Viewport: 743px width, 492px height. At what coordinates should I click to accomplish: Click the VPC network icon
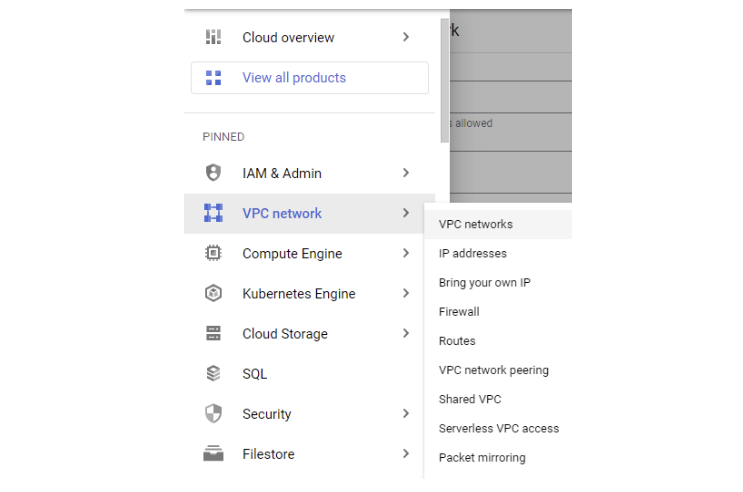213,213
